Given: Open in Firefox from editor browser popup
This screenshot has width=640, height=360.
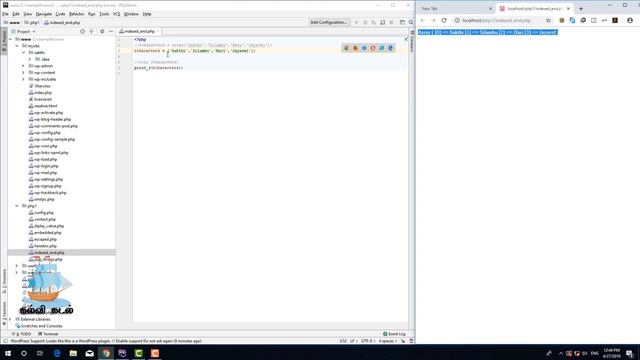Looking at the screenshot, I should [x=355, y=48].
